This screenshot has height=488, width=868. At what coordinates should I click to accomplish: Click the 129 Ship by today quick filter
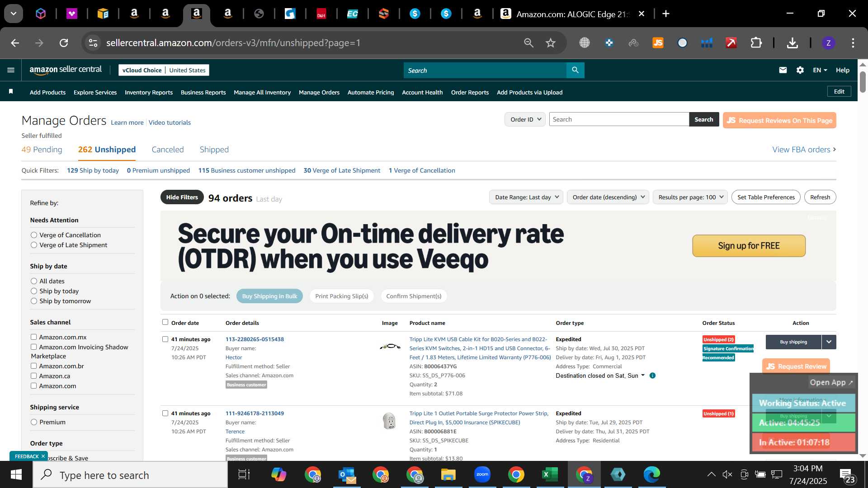93,170
